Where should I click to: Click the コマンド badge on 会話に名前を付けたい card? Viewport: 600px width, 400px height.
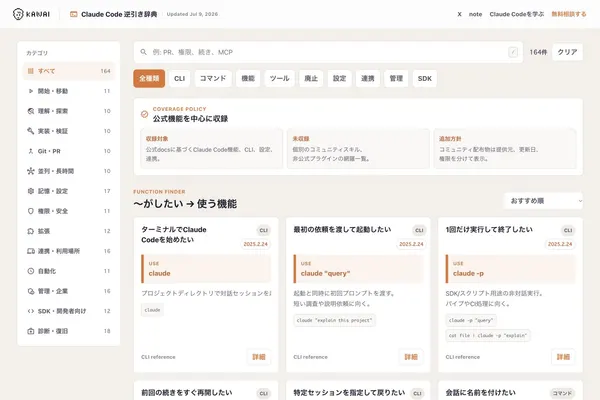coord(562,393)
